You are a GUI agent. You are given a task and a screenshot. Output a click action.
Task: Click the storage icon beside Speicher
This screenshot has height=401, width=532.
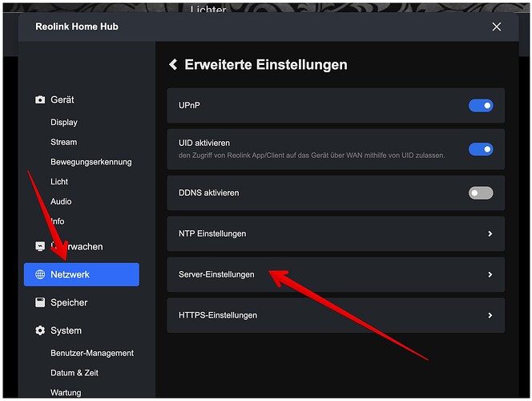click(x=40, y=302)
